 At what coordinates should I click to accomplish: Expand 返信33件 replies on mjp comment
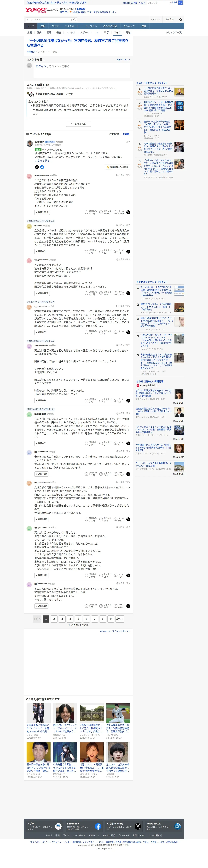(41, 519)
